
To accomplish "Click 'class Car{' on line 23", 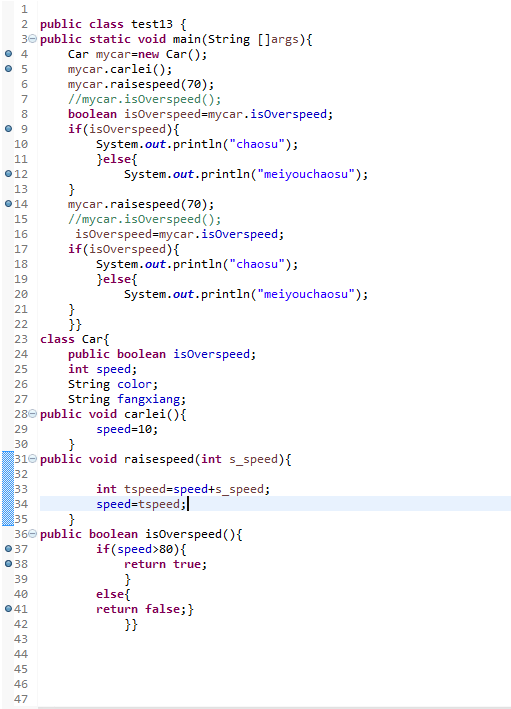I will pyautogui.click(x=75, y=339).
